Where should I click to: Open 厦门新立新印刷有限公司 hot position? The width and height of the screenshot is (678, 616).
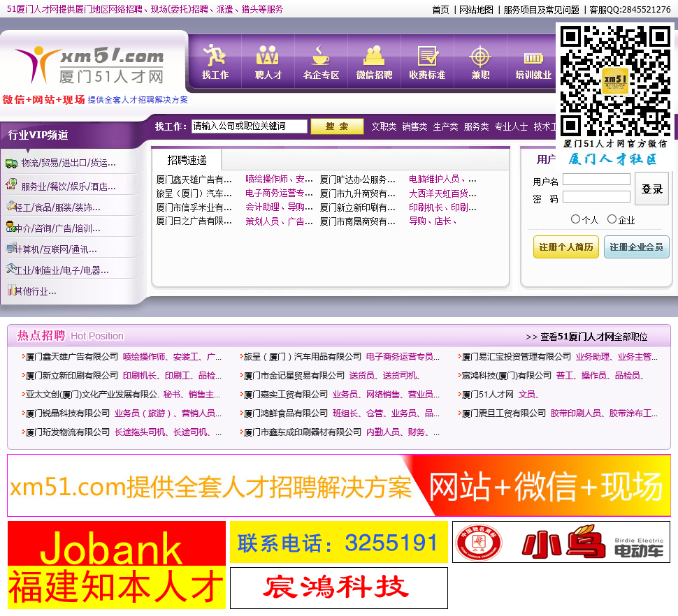pos(72,376)
